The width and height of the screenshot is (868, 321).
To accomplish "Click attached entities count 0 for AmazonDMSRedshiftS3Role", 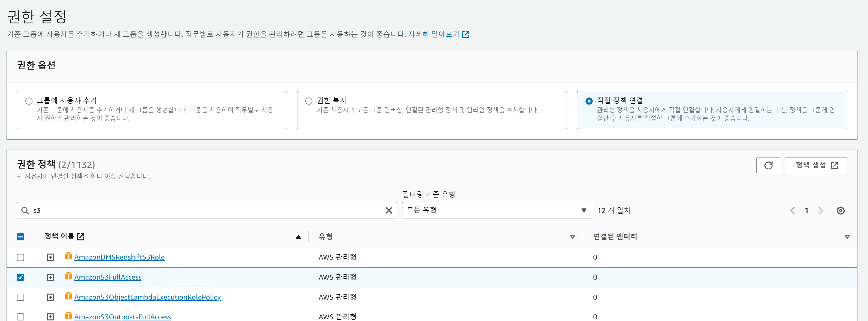I will click(x=595, y=257).
